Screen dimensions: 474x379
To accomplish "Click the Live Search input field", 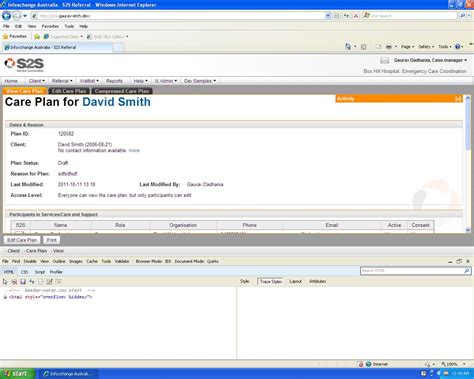I will click(x=410, y=16).
